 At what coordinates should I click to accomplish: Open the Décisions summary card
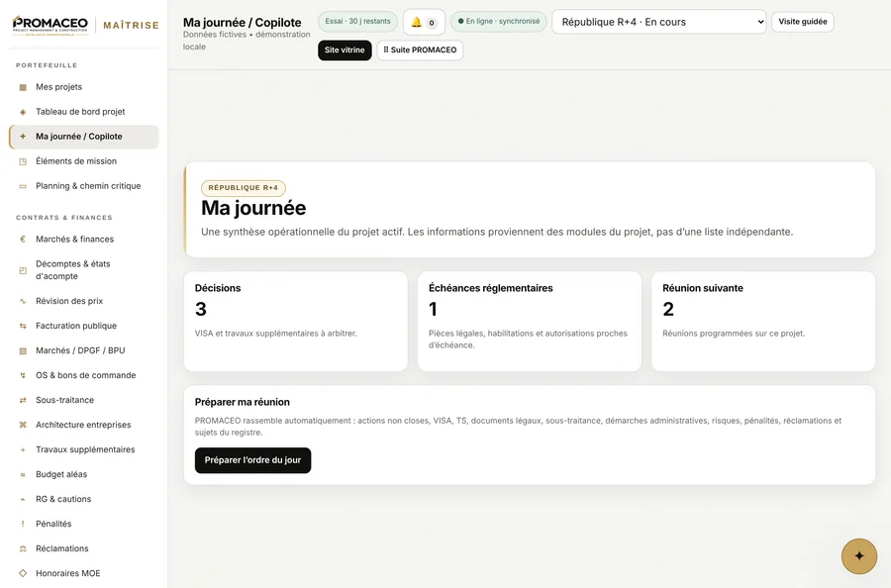click(295, 321)
